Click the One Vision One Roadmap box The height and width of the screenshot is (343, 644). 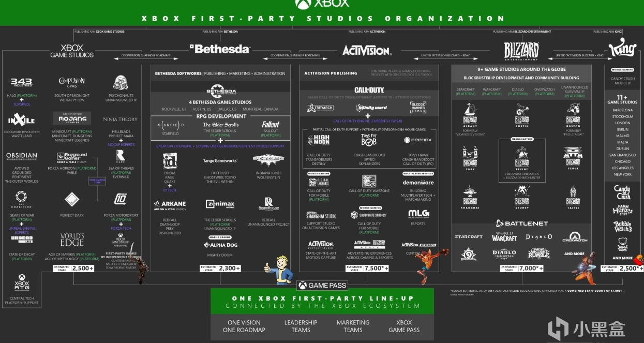[x=244, y=326]
